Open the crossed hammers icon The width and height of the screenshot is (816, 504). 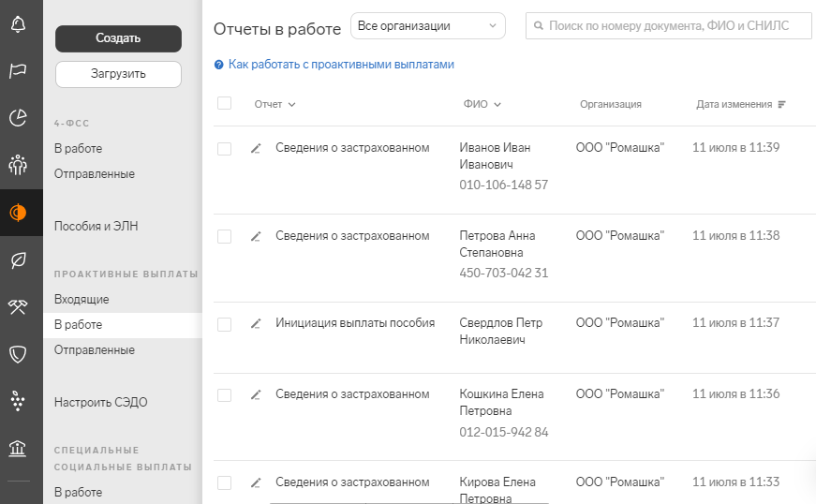(x=18, y=307)
